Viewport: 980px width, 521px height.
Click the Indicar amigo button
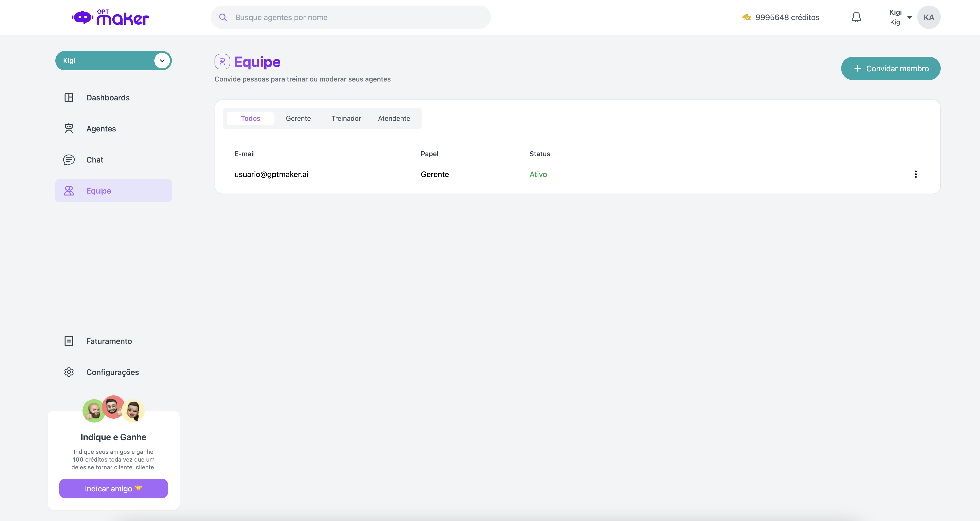(x=113, y=488)
